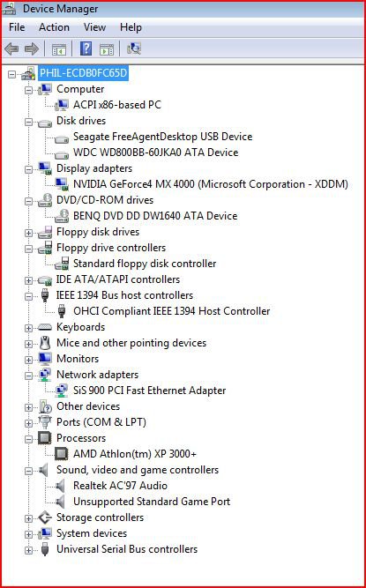Open the Help question-mark toolbar icon
The height and width of the screenshot is (588, 366).
86,48
